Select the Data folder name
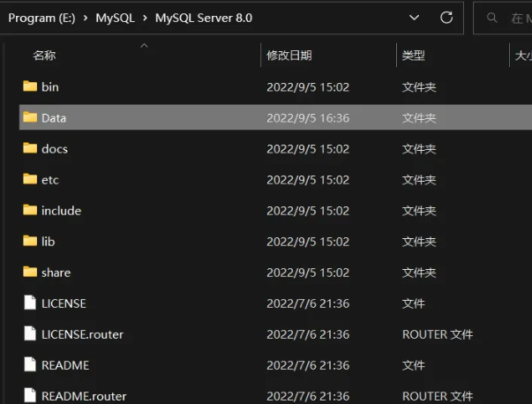The width and height of the screenshot is (532, 404). point(54,118)
